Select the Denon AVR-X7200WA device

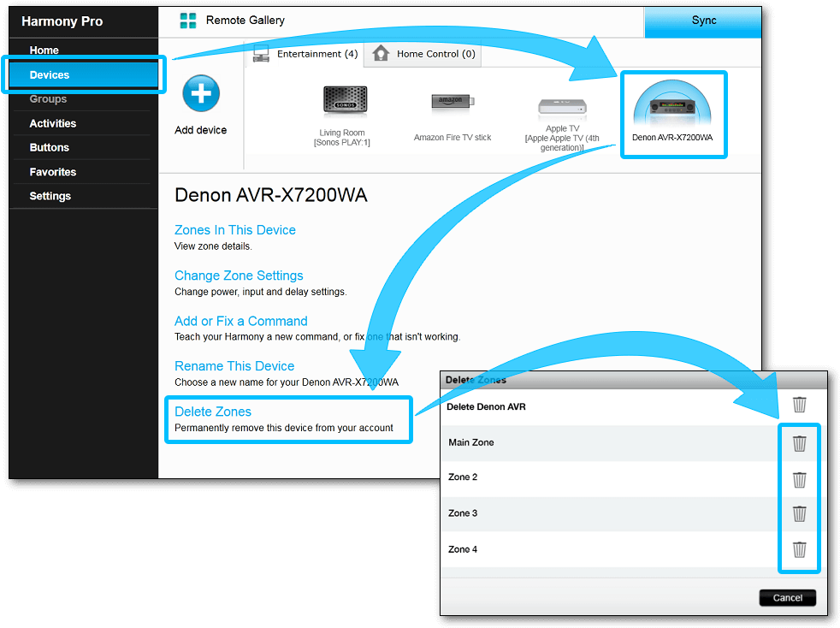672,110
